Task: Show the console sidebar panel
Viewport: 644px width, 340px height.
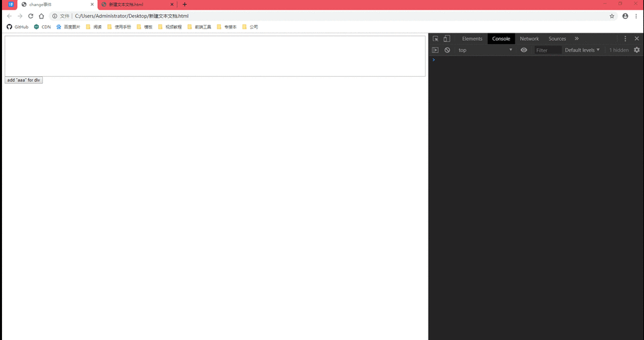Action: pyautogui.click(x=435, y=50)
